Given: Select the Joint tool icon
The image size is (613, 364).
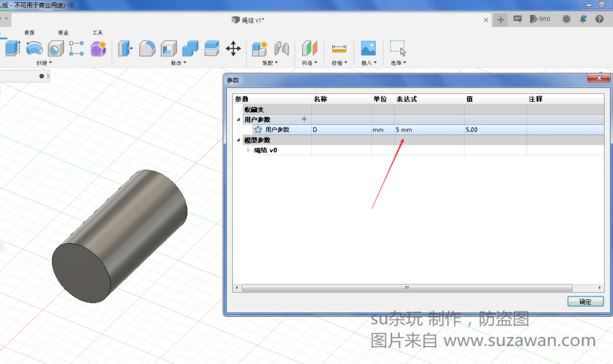Looking at the screenshot, I should tap(281, 48).
